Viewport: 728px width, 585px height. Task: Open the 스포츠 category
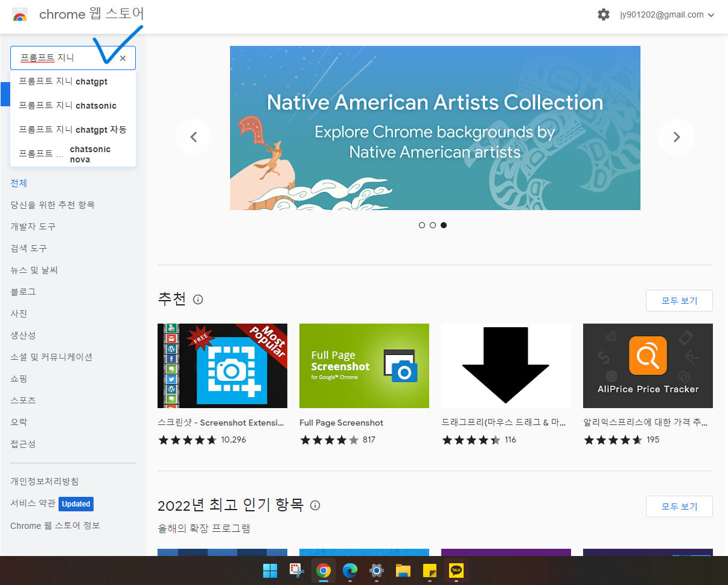click(23, 400)
